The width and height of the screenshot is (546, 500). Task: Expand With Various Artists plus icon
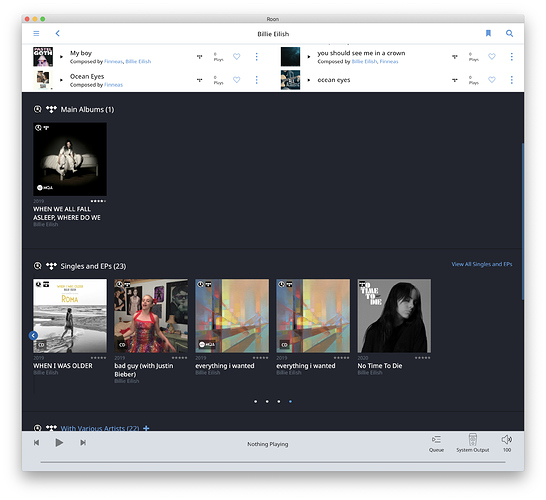click(146, 428)
